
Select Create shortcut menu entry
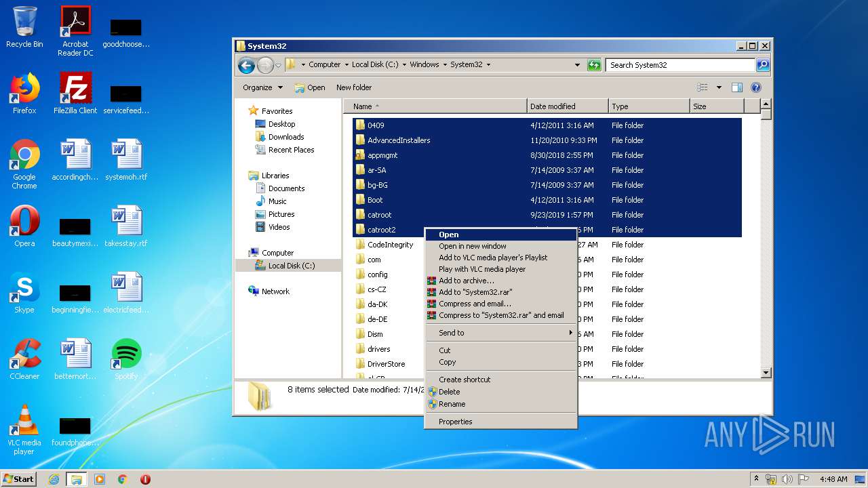pyautogui.click(x=500, y=380)
